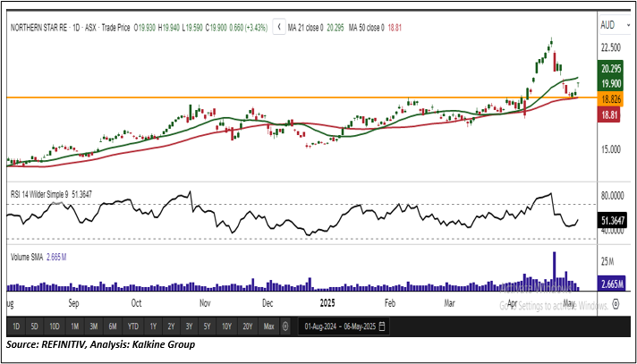
Task: Select the 1M time range
Action: click(x=75, y=326)
